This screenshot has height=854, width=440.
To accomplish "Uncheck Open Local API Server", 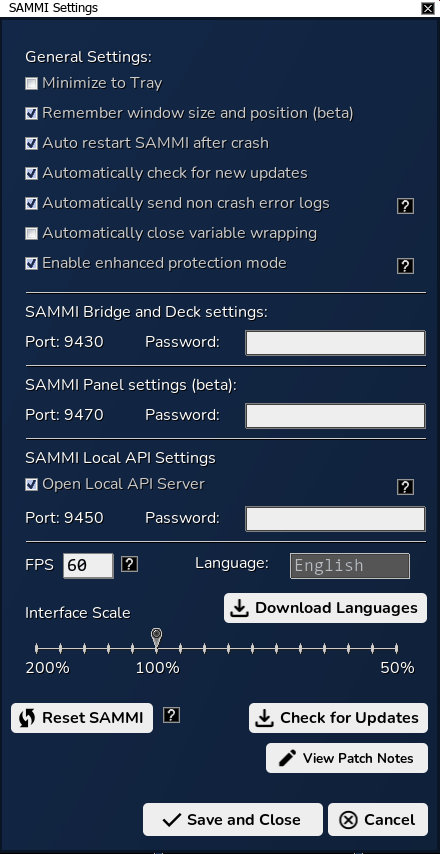I will tap(32, 485).
